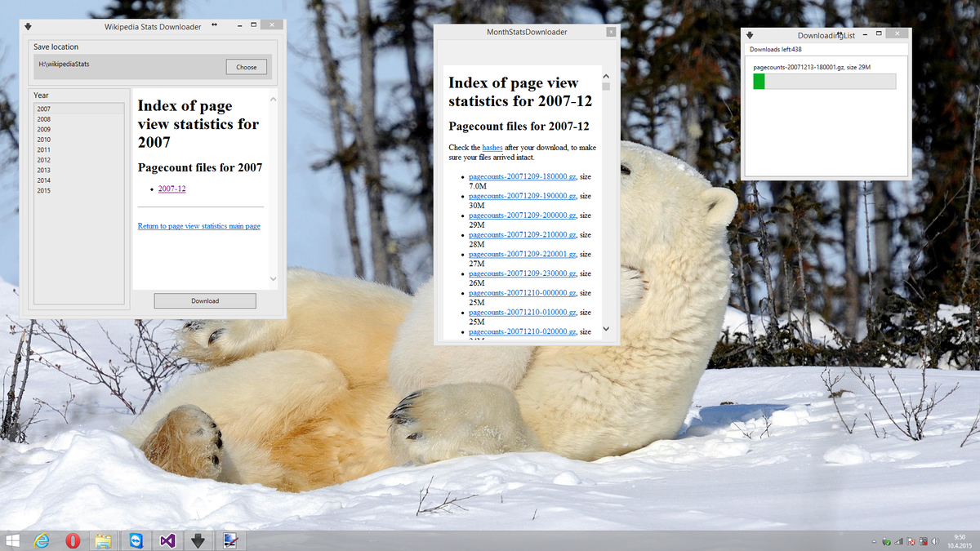Click the 'Index of page view statistics for 2007-12' heading
The height and width of the screenshot is (551, 980).
[520, 91]
